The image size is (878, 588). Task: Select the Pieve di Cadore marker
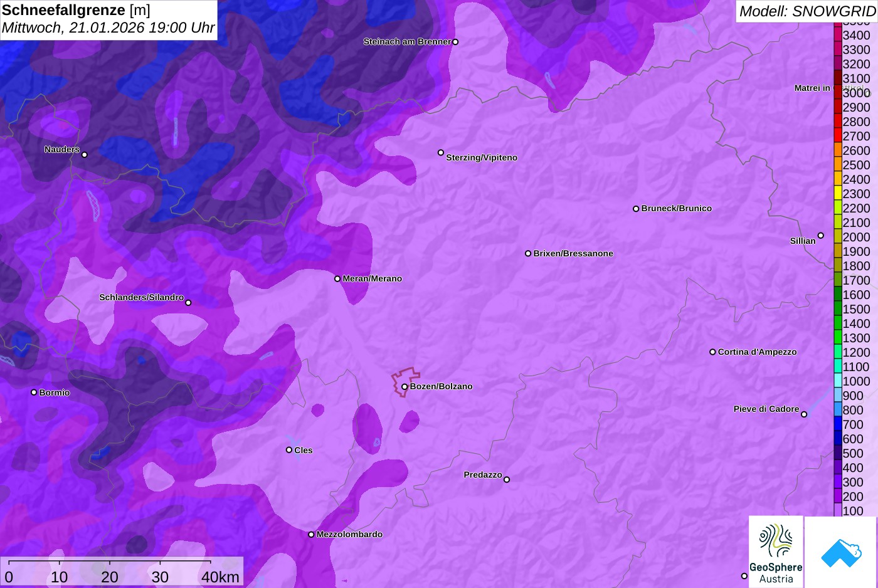(x=804, y=414)
